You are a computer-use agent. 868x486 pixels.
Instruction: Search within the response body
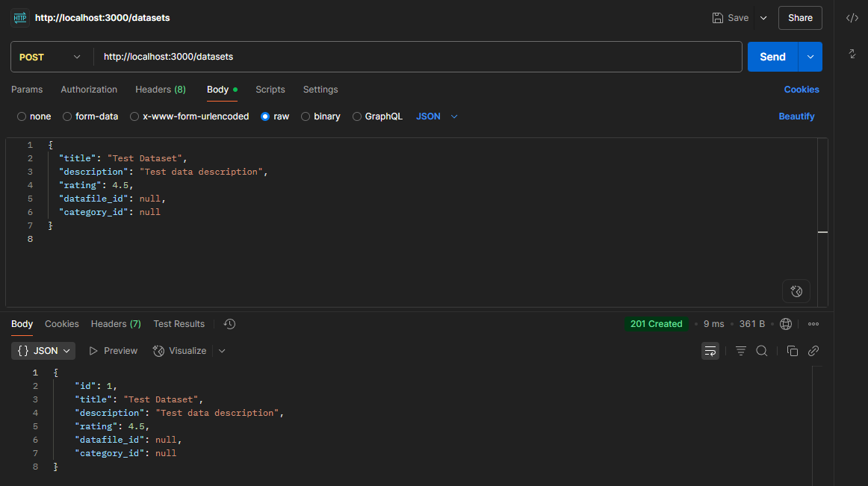point(762,351)
